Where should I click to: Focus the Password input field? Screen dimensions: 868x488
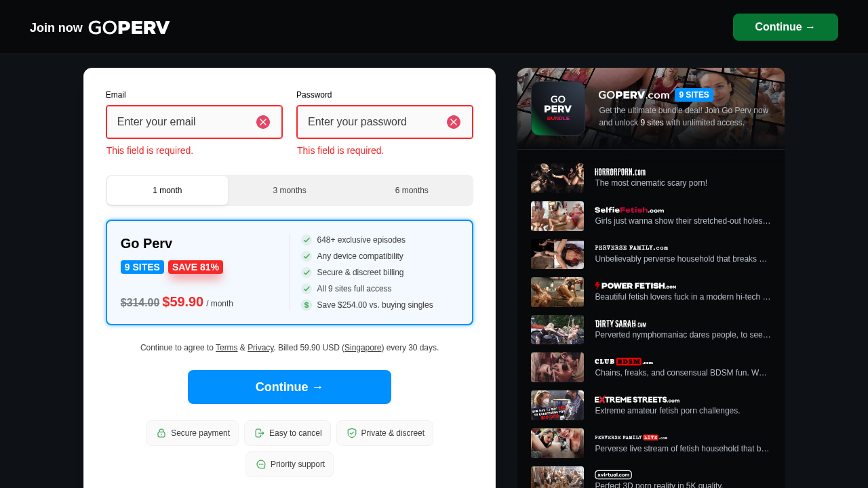(384, 122)
